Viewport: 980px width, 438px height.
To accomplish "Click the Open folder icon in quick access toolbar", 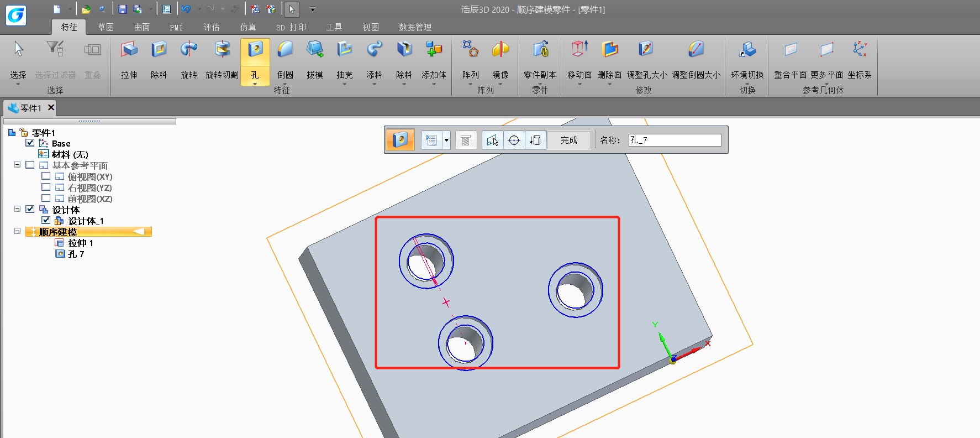I will pyautogui.click(x=86, y=9).
